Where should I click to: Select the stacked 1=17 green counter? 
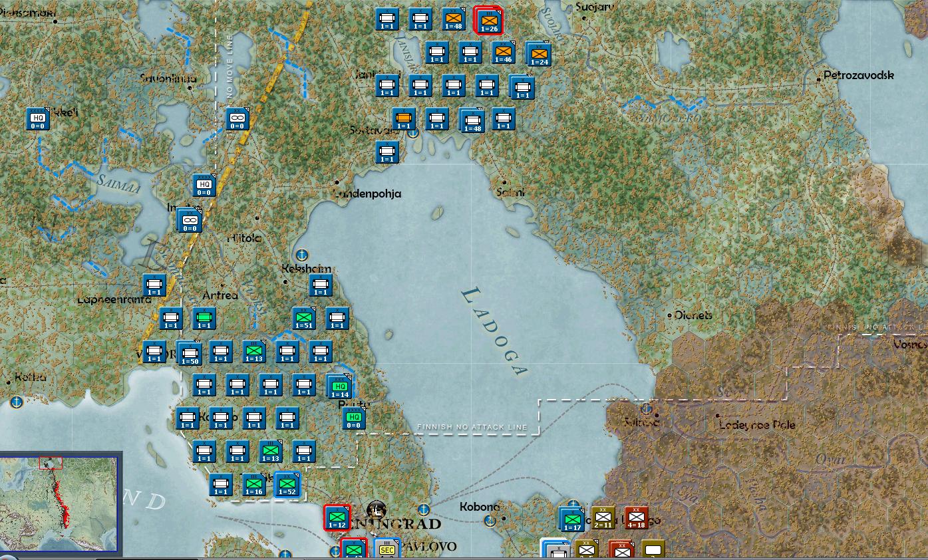point(571,519)
